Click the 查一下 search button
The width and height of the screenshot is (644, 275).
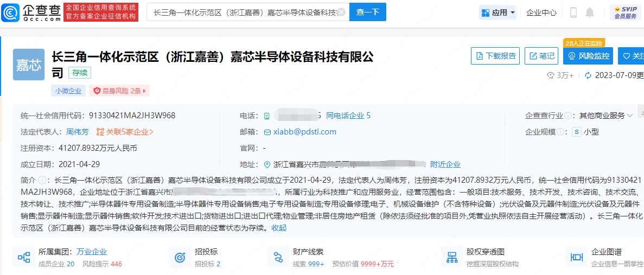[x=368, y=12]
